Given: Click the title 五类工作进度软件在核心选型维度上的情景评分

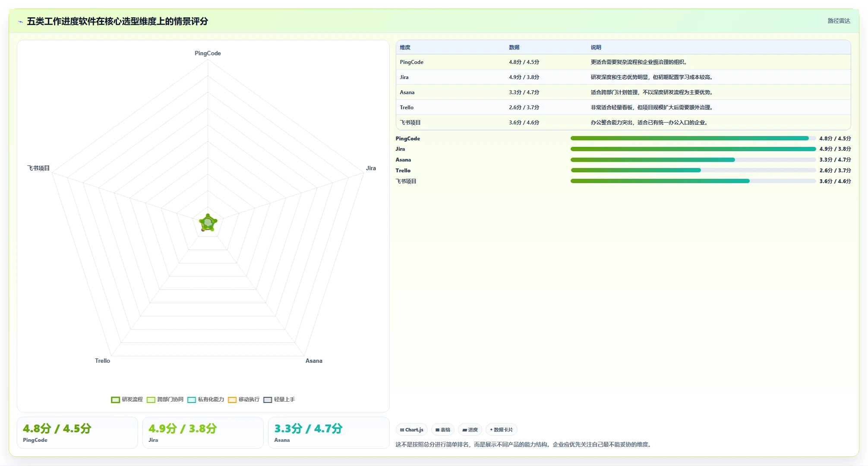Looking at the screenshot, I should [x=117, y=22].
